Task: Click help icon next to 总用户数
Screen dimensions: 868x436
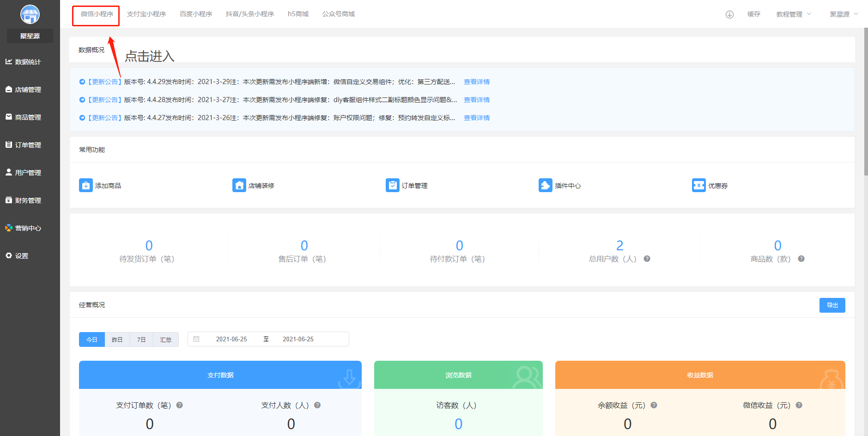Action: 647,259
